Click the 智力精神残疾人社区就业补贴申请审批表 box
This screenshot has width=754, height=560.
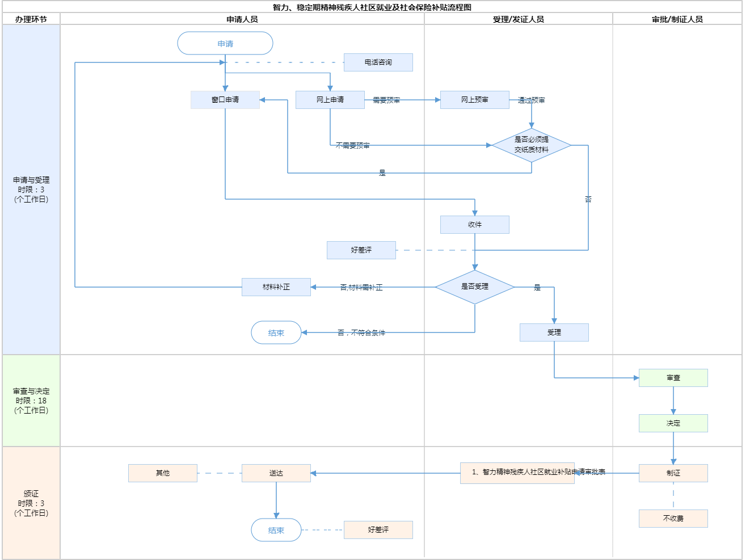pos(517,473)
